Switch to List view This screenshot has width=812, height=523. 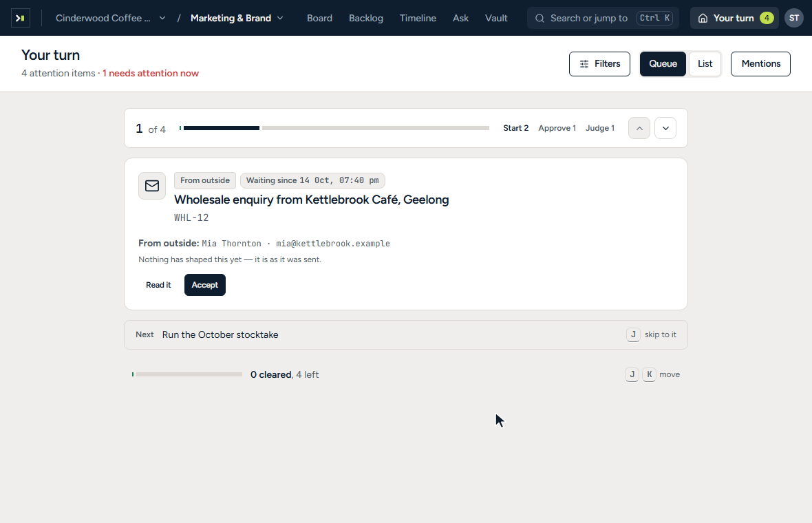coord(705,64)
